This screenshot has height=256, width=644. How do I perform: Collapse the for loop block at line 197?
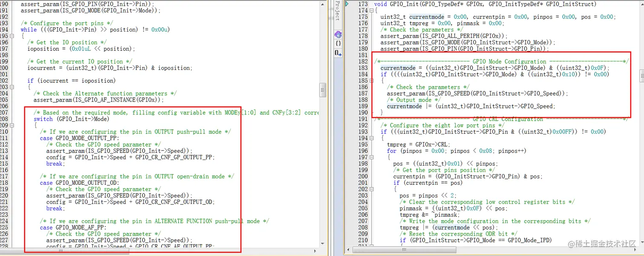coord(371,157)
